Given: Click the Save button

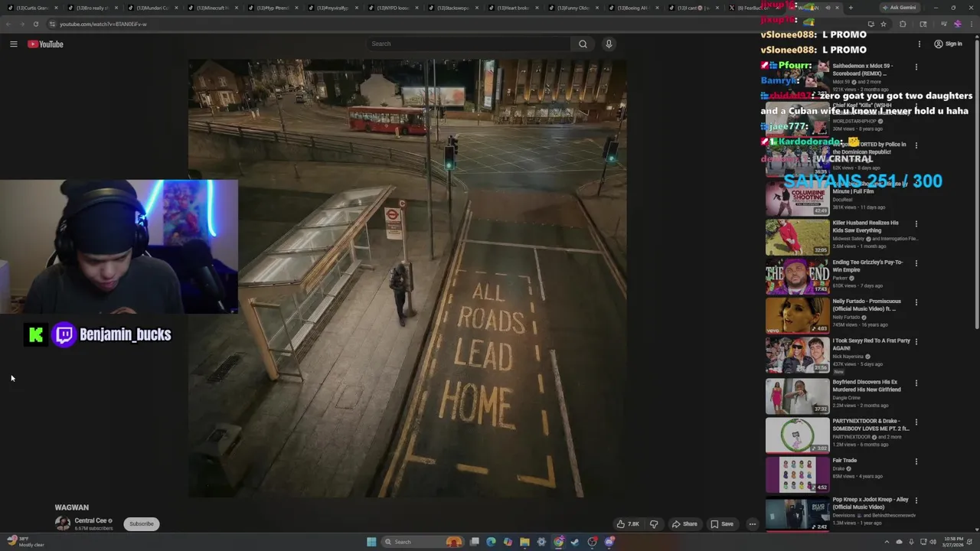Looking at the screenshot, I should coord(722,524).
